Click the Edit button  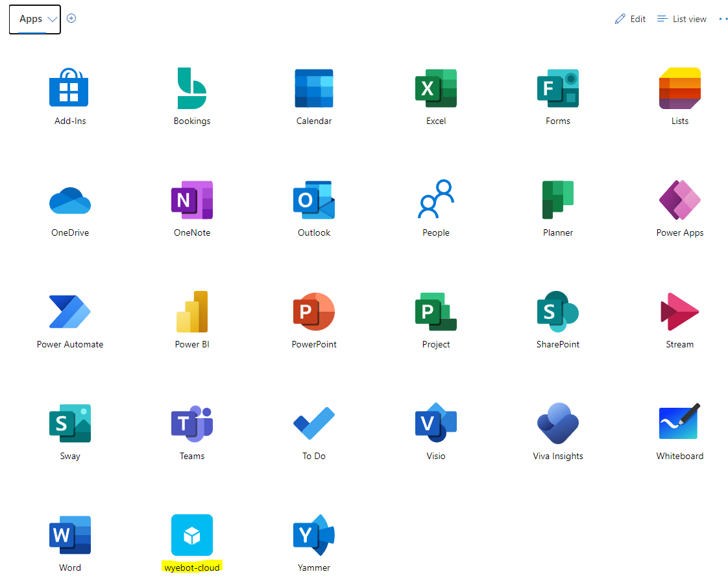click(630, 19)
